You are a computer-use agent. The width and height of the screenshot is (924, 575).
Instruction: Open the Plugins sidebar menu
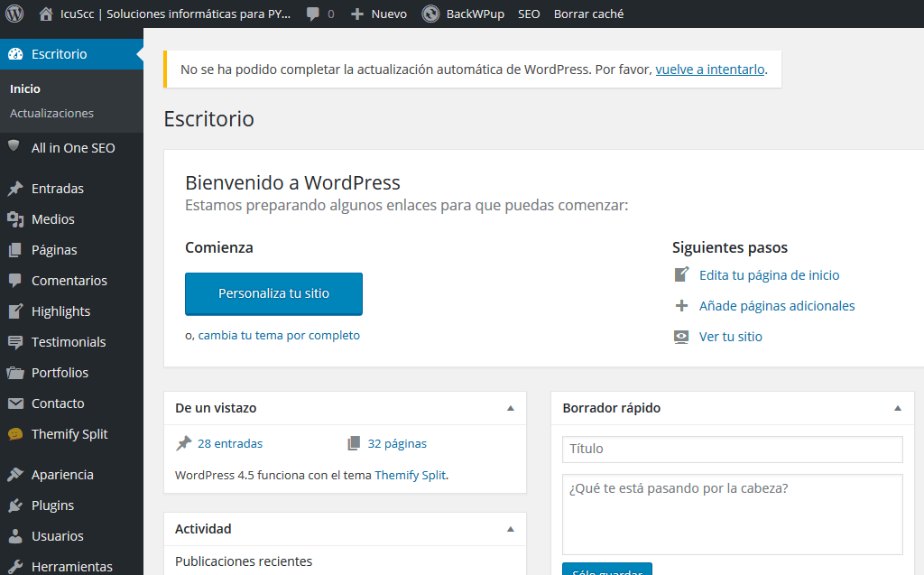click(x=72, y=505)
